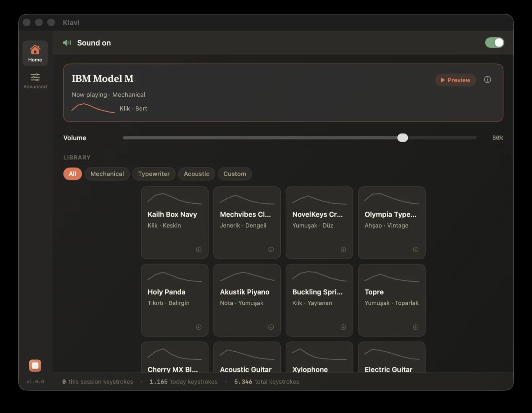The width and height of the screenshot is (532, 413).
Task: Select the All library filter
Action: [x=72, y=174]
